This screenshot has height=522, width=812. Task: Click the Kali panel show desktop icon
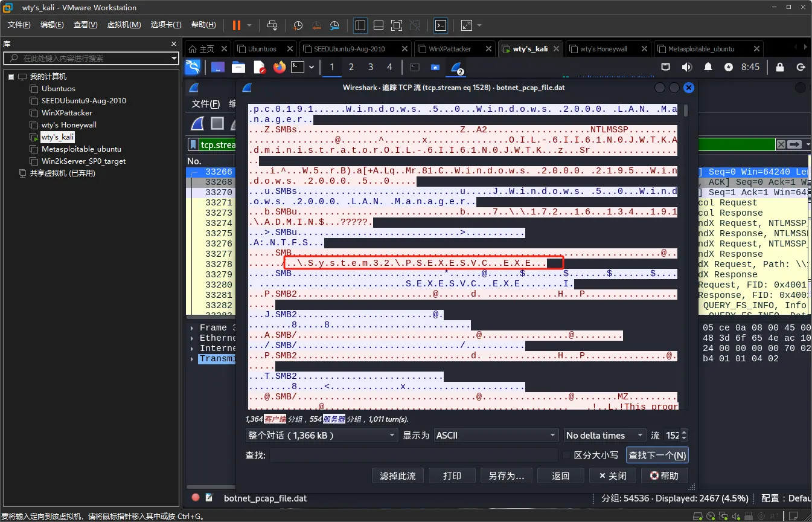[x=218, y=67]
